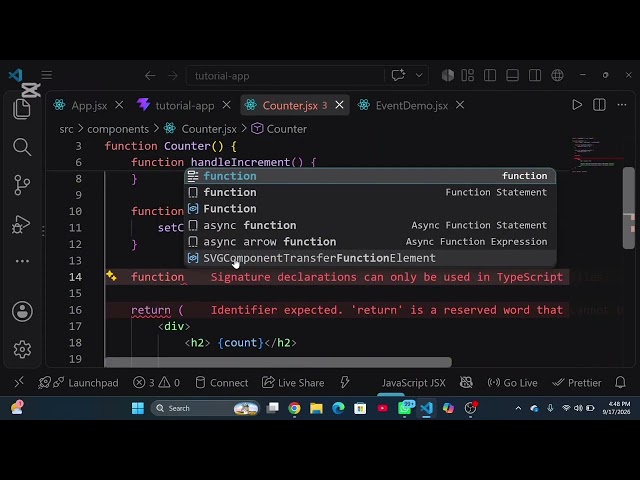Open notifications bell icon

(x=620, y=382)
